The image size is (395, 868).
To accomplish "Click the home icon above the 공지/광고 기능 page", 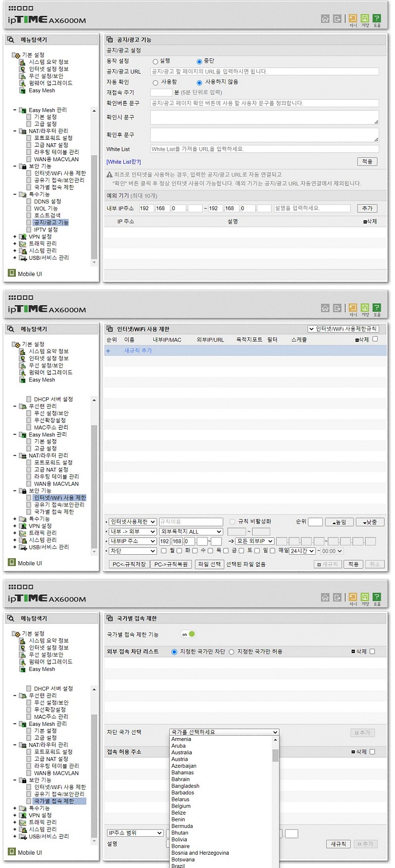I will tap(325, 19).
